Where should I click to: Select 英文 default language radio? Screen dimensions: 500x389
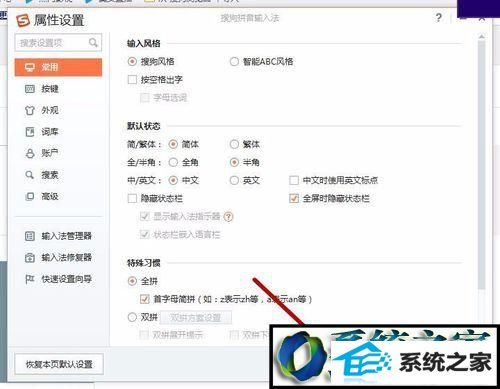234,180
